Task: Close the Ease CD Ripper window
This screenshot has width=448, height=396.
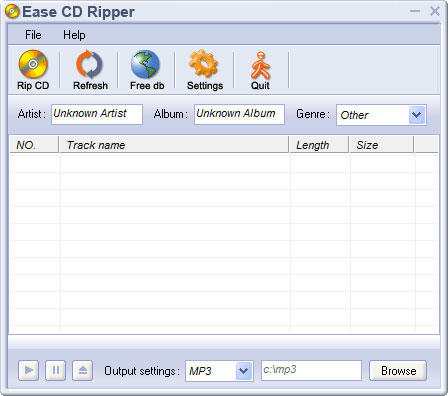Action: (x=435, y=11)
